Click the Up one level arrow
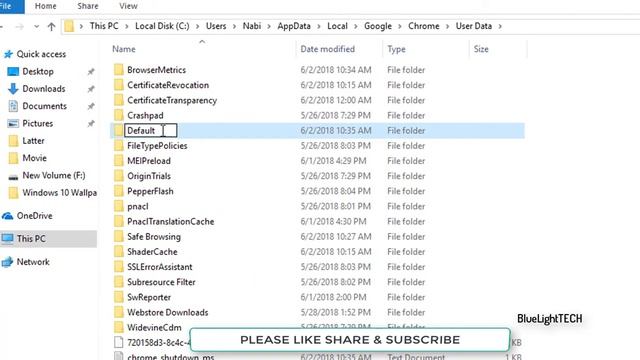The height and width of the screenshot is (360, 640). pos(51,27)
